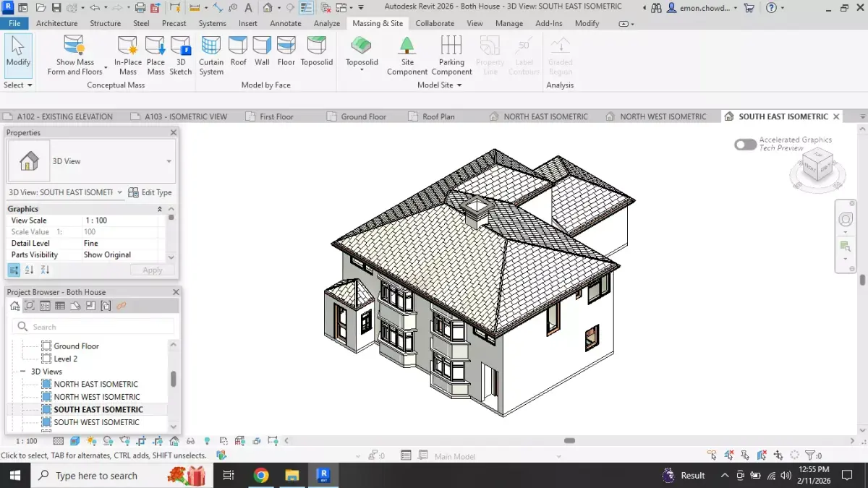The height and width of the screenshot is (488, 868).
Task: Open the 3D View: SOUTH EAST ISOMETRIC instance dropdown
Action: click(119, 192)
